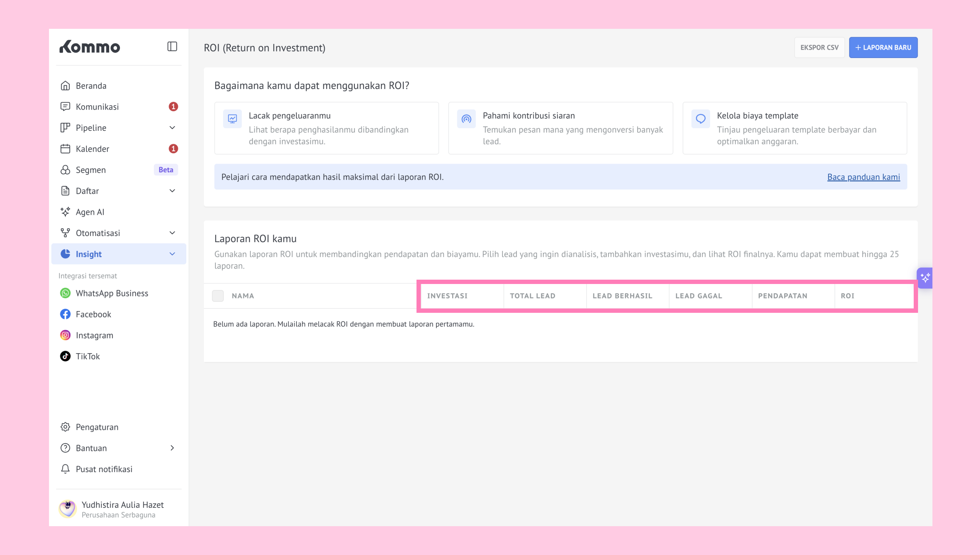Click the Otomatisasi workflow icon
Viewport: 980px width, 555px height.
[65, 232]
